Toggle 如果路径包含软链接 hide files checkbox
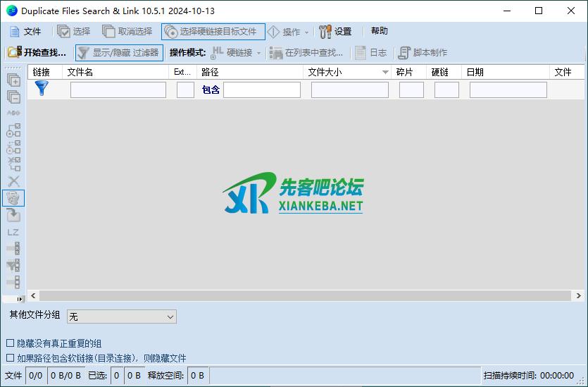This screenshot has width=588, height=387. [11, 358]
